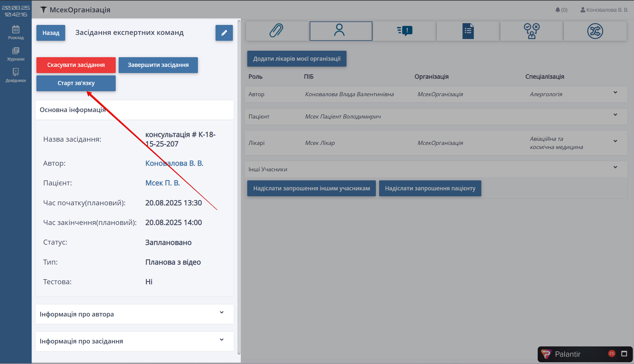Open Журнали in the sidebar
The image size is (634, 364).
[16, 54]
